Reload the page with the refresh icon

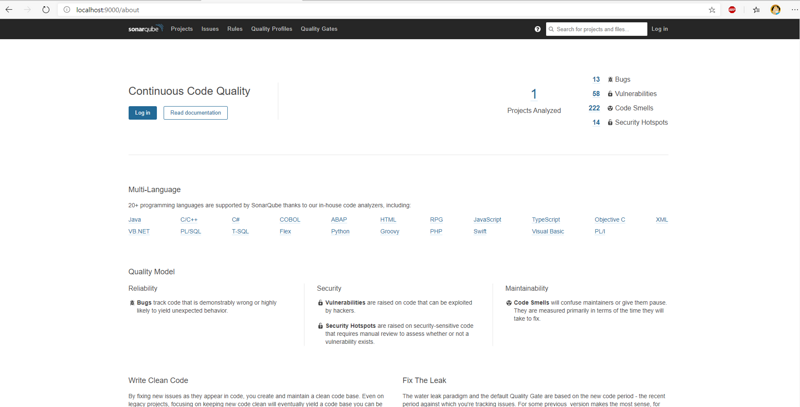coord(46,9)
